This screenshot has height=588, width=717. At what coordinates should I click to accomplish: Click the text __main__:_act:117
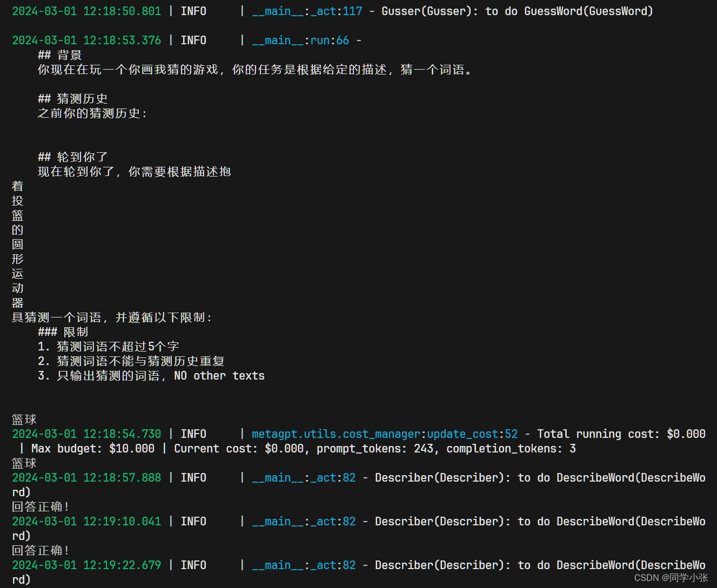tap(307, 11)
